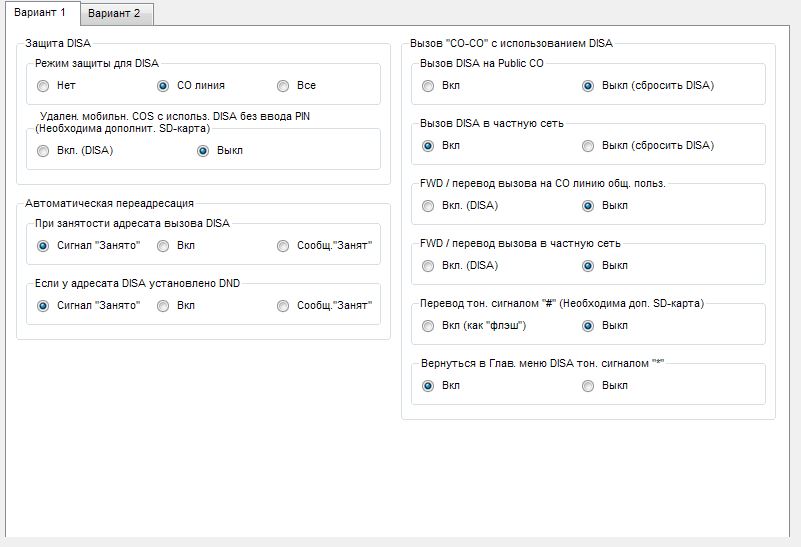
Task: Select Все for DISA protection mode
Action: pos(283,86)
